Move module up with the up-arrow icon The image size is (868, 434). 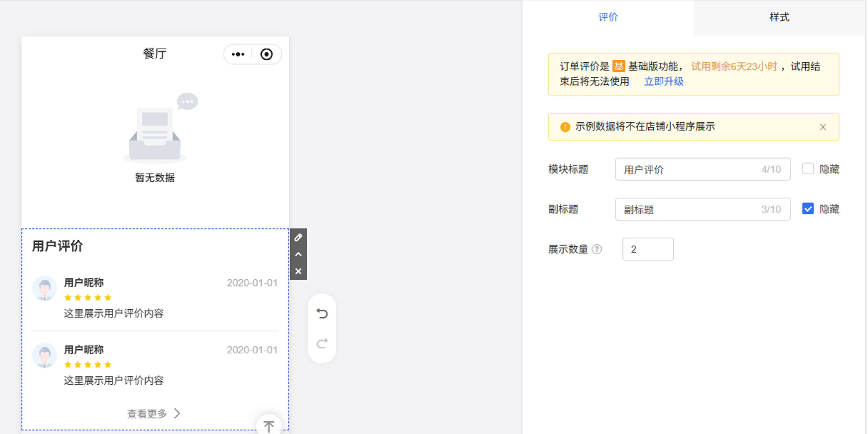click(x=298, y=255)
